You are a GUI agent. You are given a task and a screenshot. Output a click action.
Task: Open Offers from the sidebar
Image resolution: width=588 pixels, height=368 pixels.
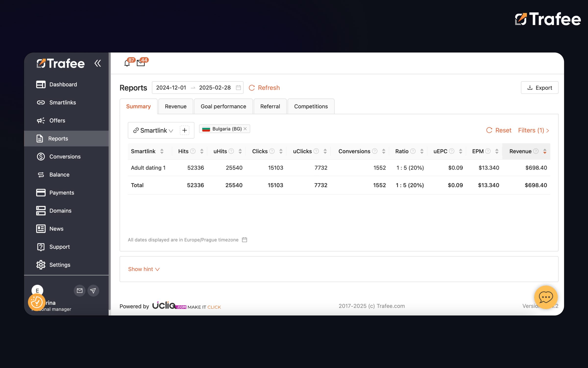[x=66, y=120]
